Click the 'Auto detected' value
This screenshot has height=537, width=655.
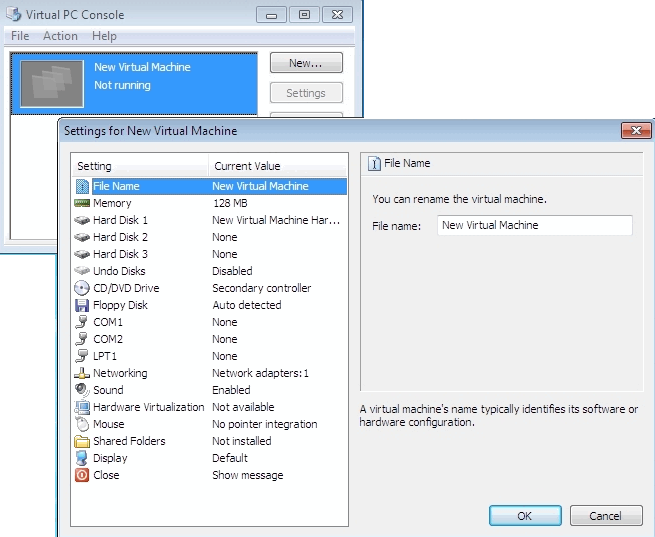pos(247,305)
